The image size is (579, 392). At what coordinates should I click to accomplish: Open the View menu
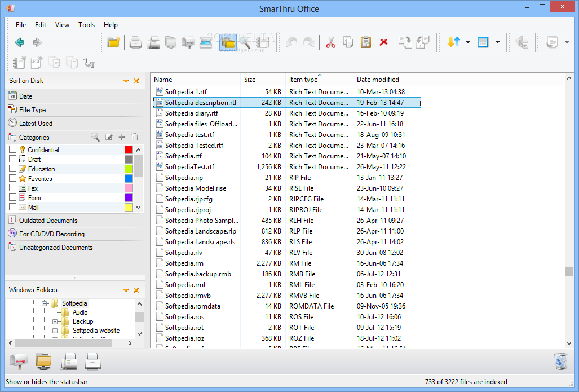[x=62, y=25]
